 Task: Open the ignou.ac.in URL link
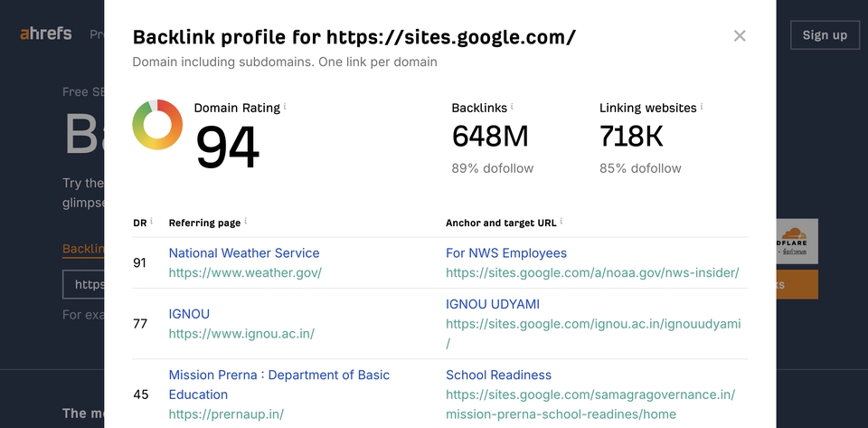click(x=241, y=334)
